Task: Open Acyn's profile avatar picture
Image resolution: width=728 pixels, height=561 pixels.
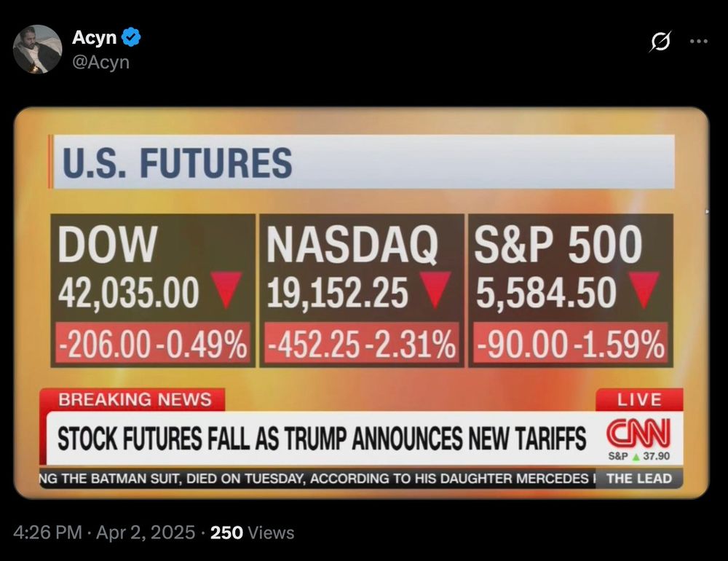Action: 37,50
